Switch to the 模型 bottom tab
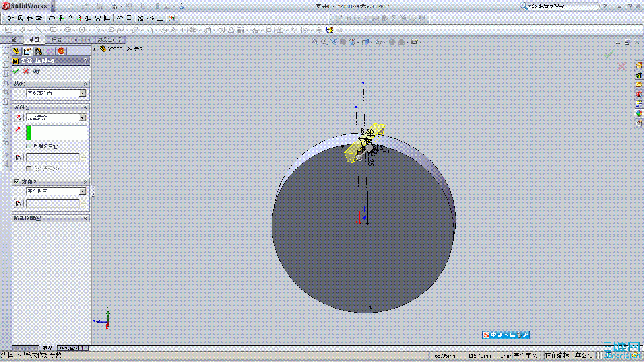 point(48,348)
